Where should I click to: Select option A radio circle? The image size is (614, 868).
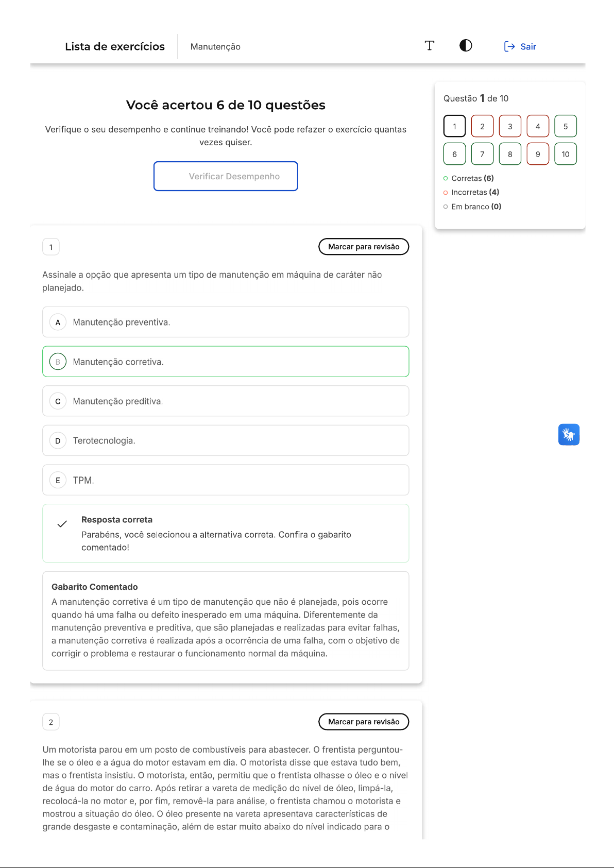58,322
